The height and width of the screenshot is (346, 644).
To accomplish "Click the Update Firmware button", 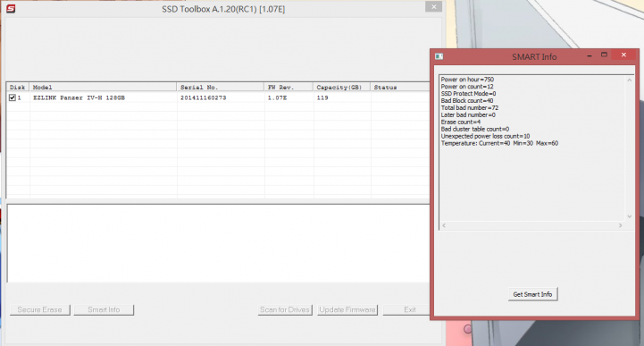I will click(x=347, y=310).
